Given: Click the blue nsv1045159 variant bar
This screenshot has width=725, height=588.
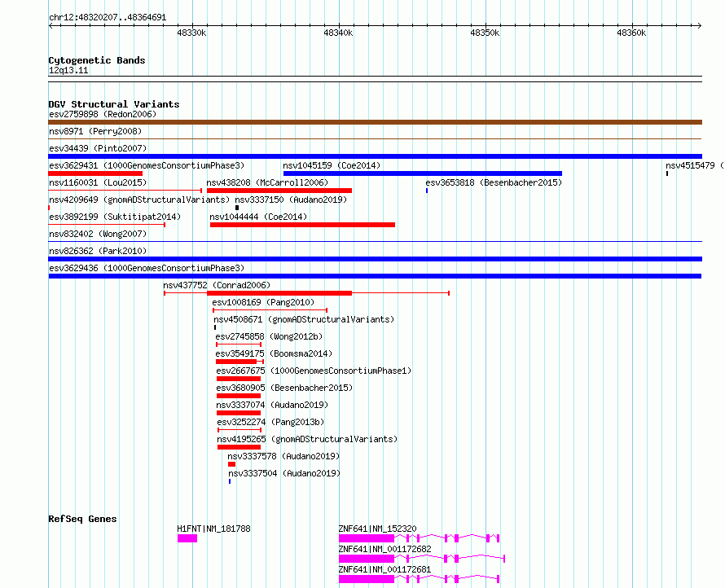Looking at the screenshot, I should coord(423,173).
